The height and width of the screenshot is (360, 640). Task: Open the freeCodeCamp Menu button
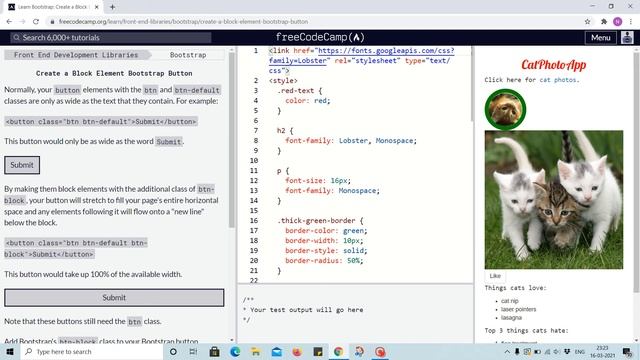[600, 38]
